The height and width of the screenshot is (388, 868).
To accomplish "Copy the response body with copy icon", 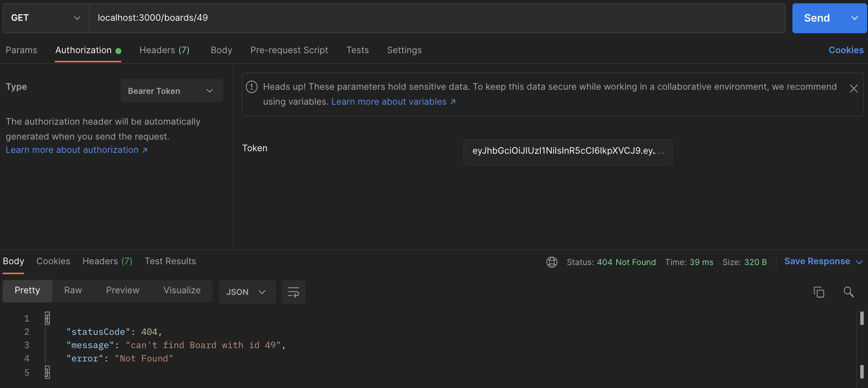I will [x=819, y=292].
